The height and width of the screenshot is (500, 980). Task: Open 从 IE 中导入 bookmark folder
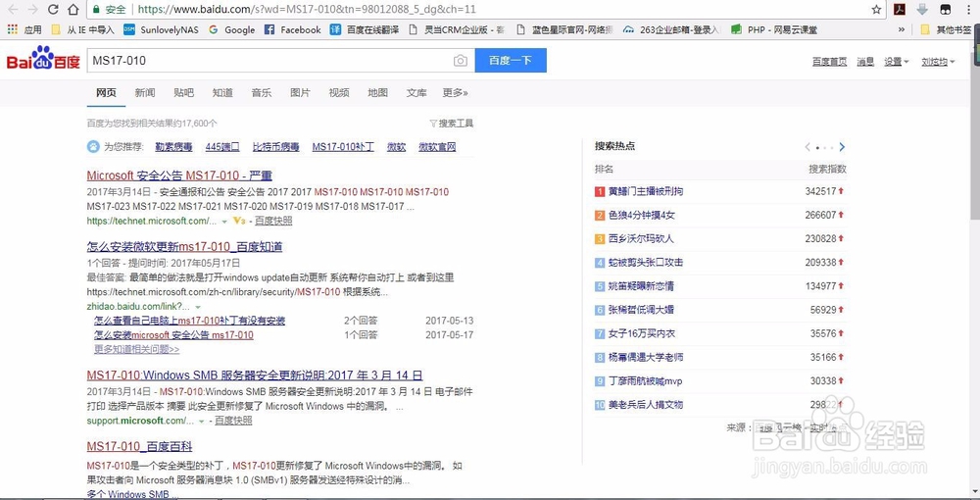(83, 29)
